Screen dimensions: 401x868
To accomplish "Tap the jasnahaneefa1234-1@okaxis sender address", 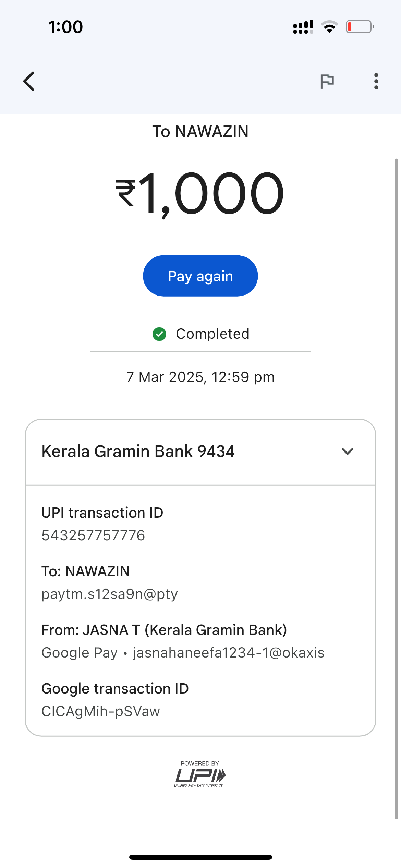I will [229, 653].
